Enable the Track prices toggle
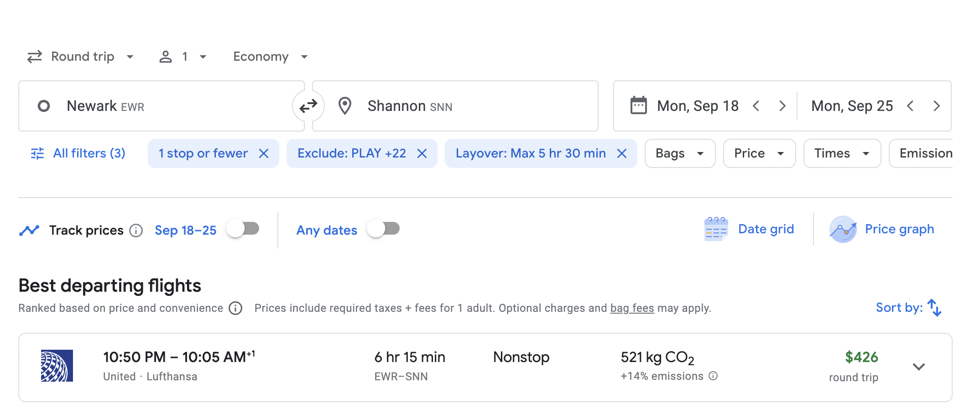This screenshot has height=420, width=980. point(243,229)
